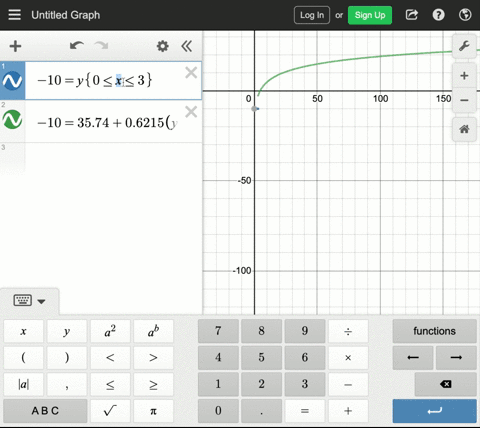The width and height of the screenshot is (480, 428).
Task: Click the green Sign Up button
Action: click(370, 15)
